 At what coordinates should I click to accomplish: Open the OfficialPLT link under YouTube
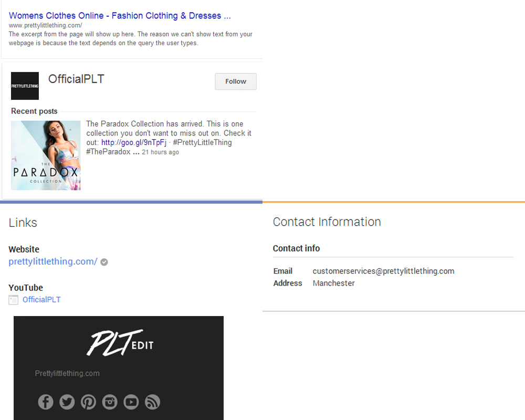tap(41, 300)
